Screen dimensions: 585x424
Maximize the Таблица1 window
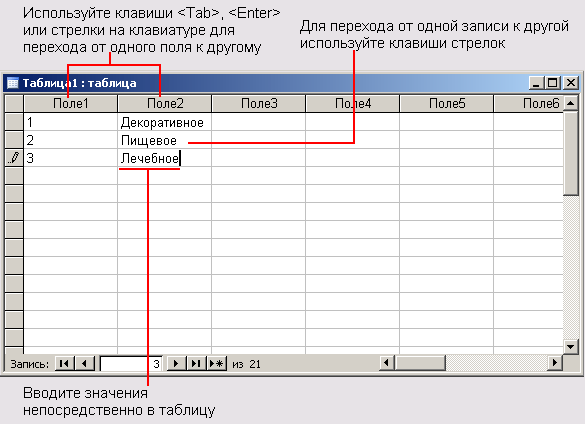coord(553,82)
